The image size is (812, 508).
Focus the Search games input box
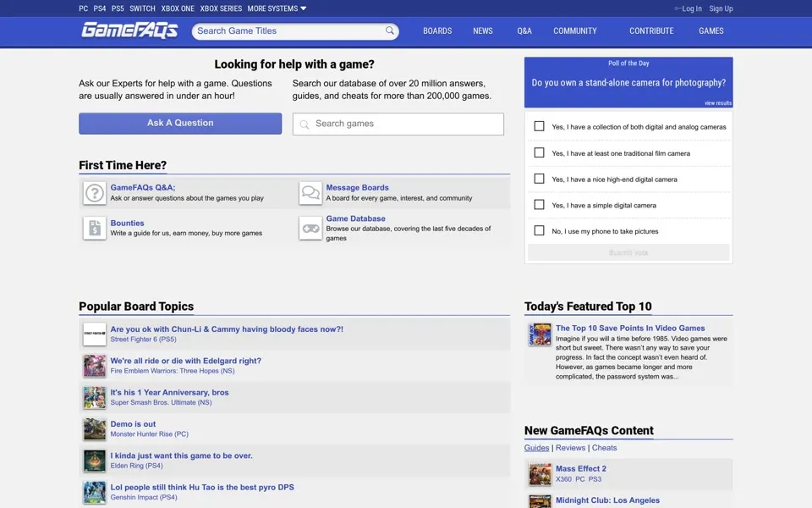tap(398, 124)
